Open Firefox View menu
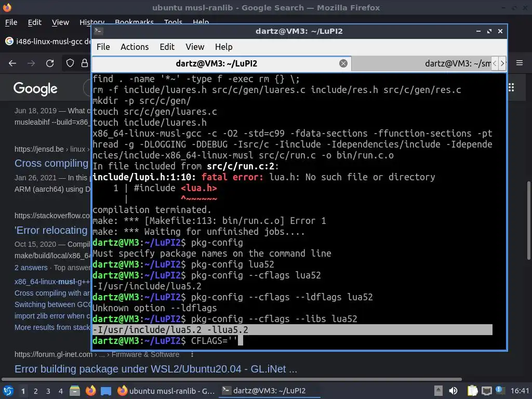This screenshot has height=399, width=532. (x=60, y=22)
